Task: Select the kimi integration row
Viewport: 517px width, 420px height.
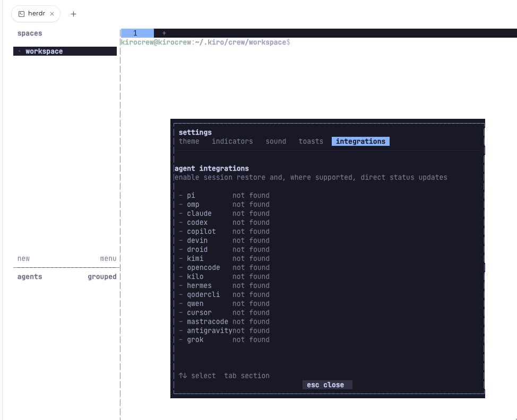Action: [224, 259]
